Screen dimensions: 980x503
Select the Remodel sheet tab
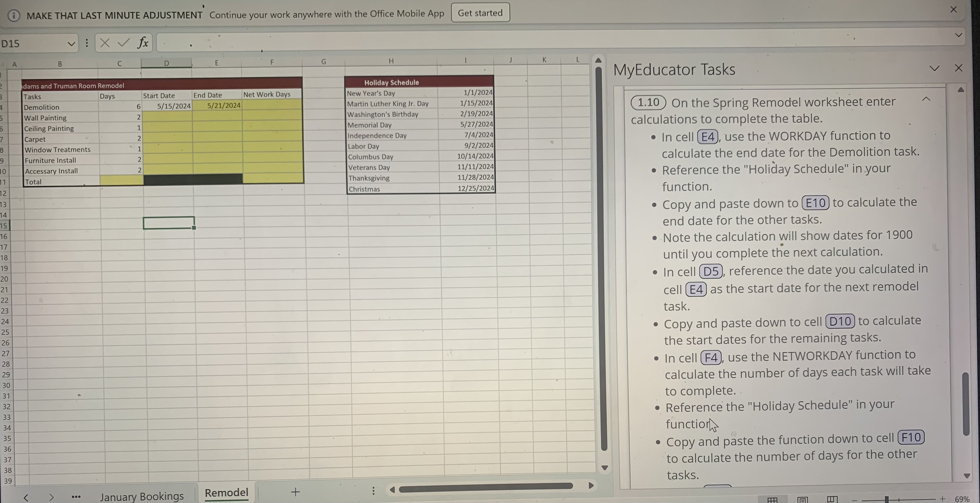tap(226, 493)
